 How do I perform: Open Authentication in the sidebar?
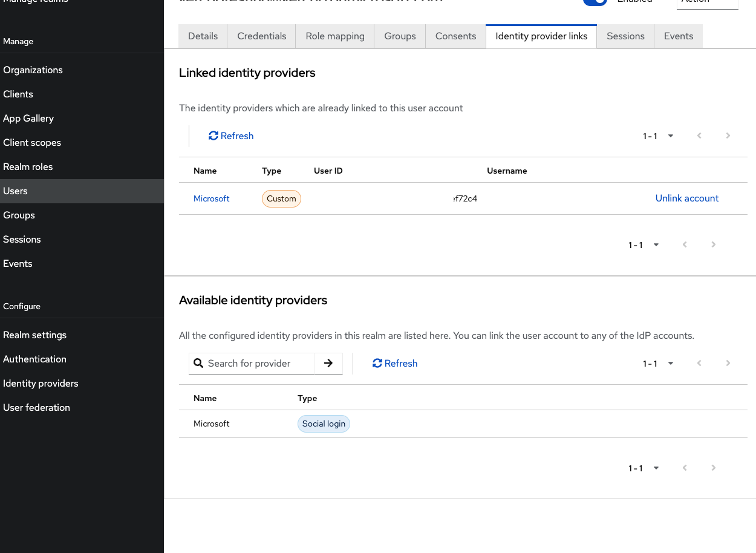tap(82, 359)
